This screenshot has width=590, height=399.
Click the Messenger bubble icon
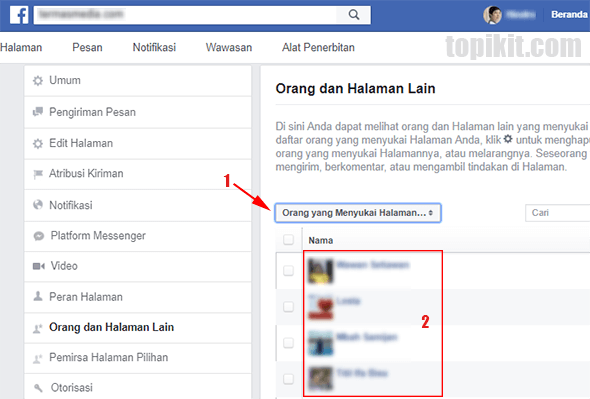38,236
